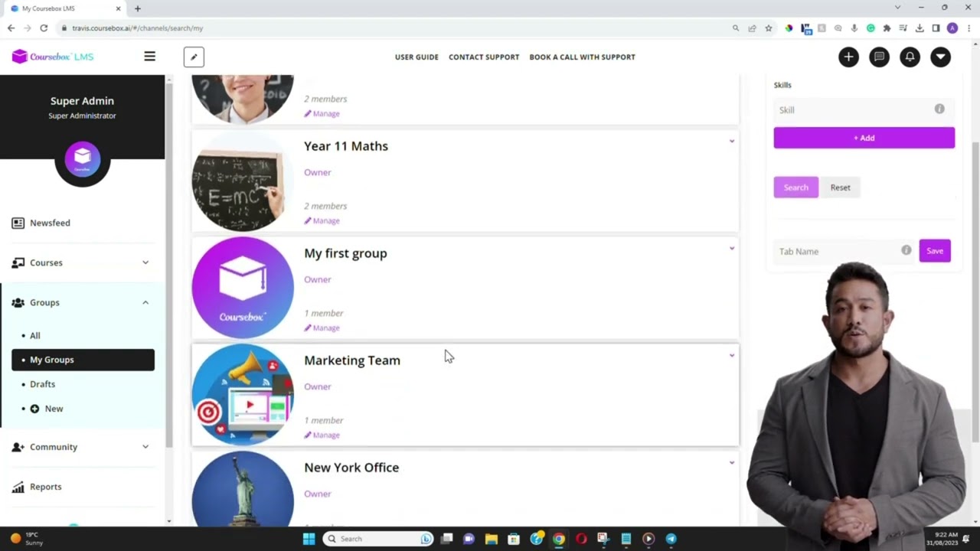Open a new browser tab

coord(138,8)
